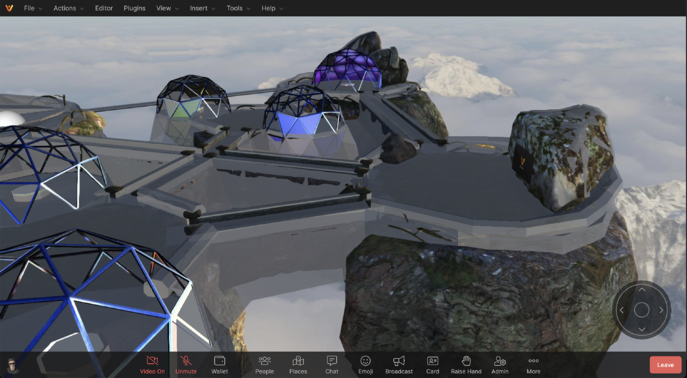Start a Broadcast with the megaphone icon
687x378 pixels.
399,365
